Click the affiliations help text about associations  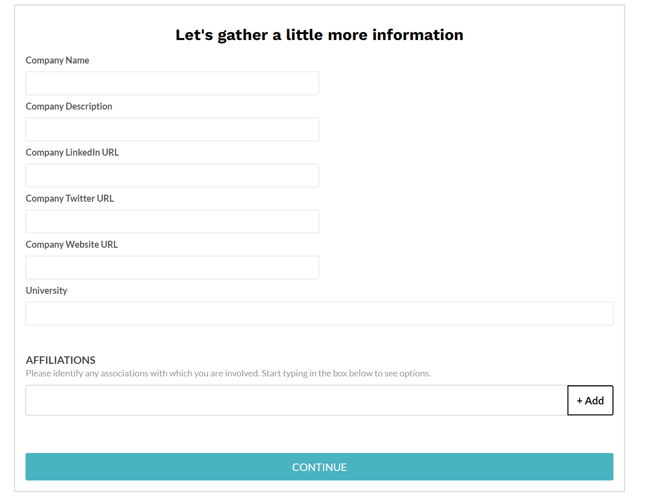228,373
